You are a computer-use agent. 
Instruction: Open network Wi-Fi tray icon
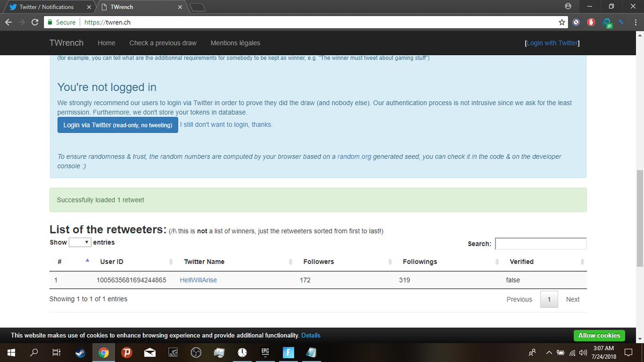[x=572, y=352]
